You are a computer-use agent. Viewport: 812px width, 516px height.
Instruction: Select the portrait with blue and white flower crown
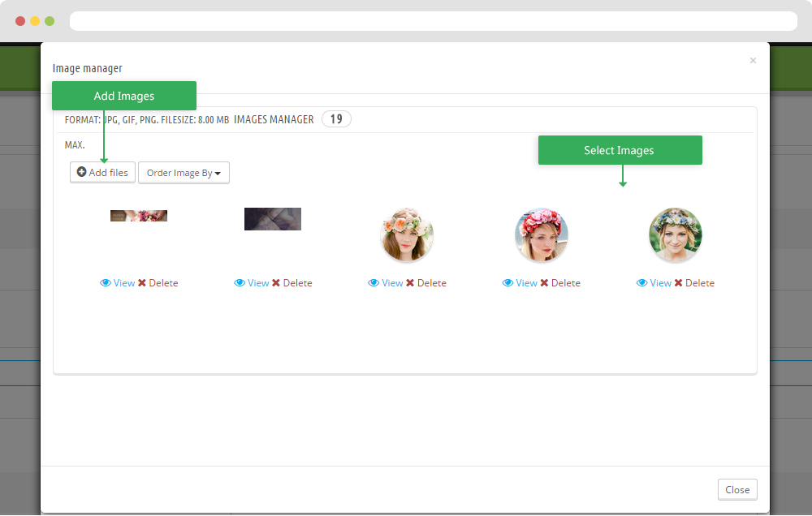[676, 234]
